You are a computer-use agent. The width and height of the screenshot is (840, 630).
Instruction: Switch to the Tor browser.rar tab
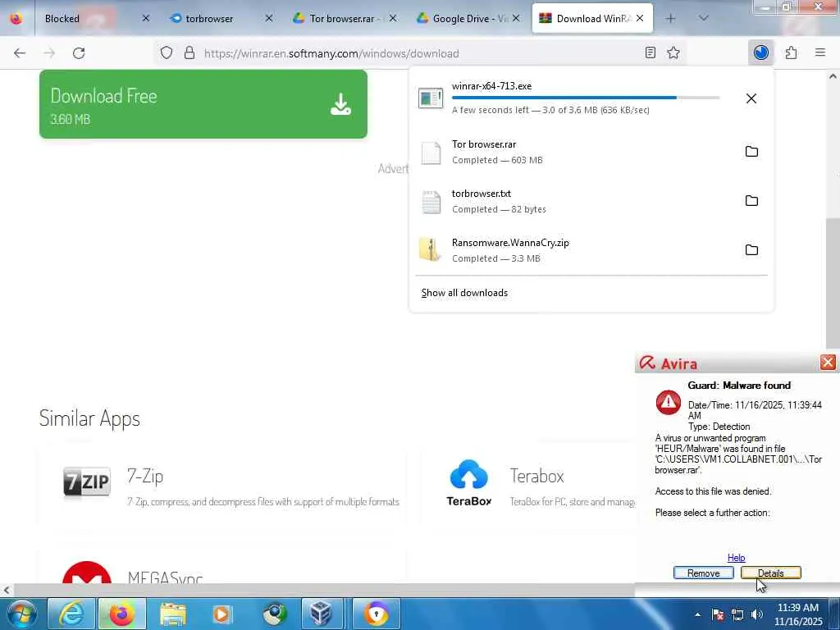(x=344, y=18)
